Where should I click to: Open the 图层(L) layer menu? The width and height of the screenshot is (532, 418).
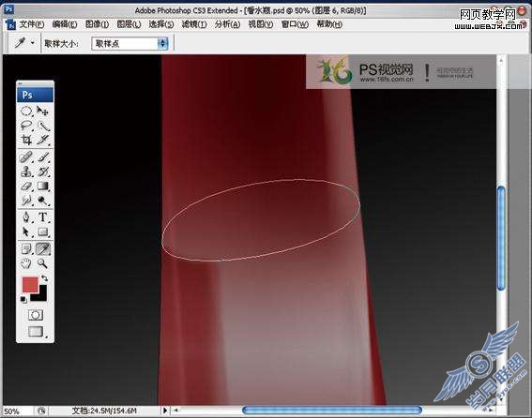pyautogui.click(x=129, y=24)
